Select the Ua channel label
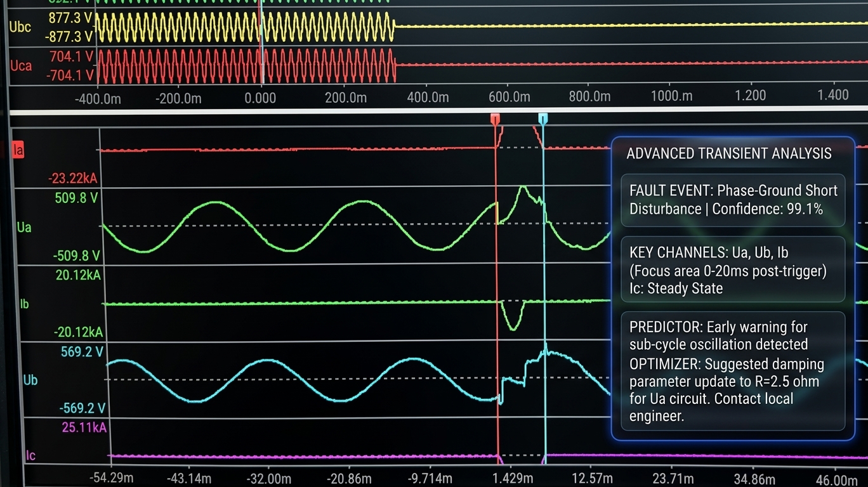 tap(24, 227)
